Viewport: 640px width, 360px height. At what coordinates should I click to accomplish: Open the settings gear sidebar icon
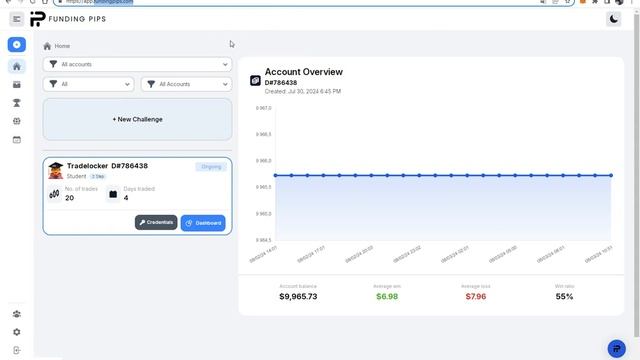[x=17, y=332]
